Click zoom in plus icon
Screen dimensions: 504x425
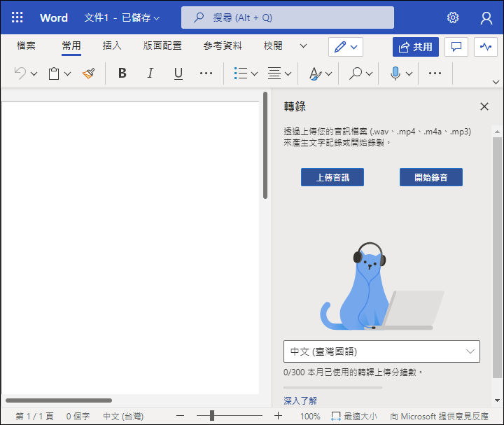click(x=278, y=416)
